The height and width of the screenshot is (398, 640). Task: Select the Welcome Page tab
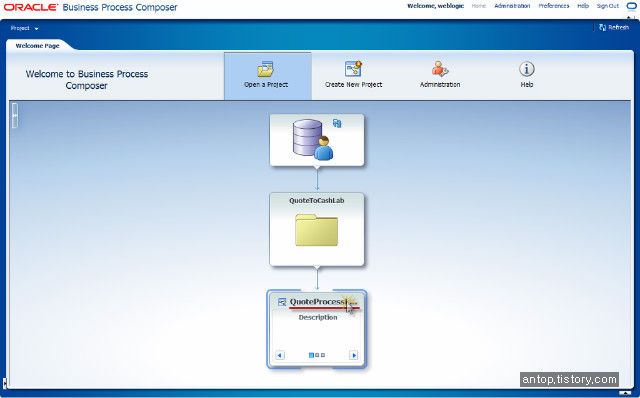click(37, 46)
